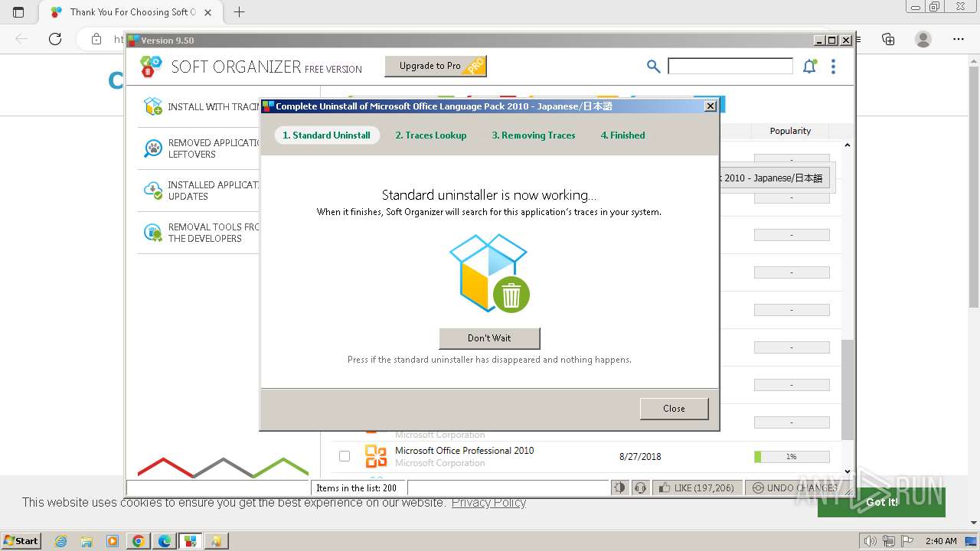Open a new browser tab

pyautogui.click(x=240, y=12)
